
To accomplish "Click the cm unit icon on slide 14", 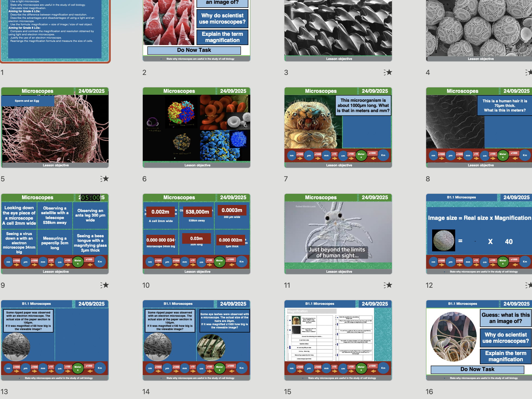I will (201, 369).
